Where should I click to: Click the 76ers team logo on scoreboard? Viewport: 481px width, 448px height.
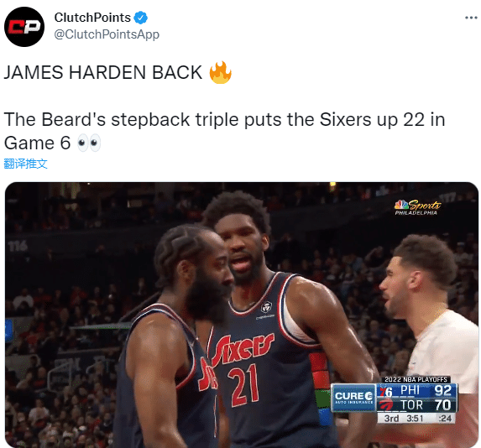tap(386, 391)
